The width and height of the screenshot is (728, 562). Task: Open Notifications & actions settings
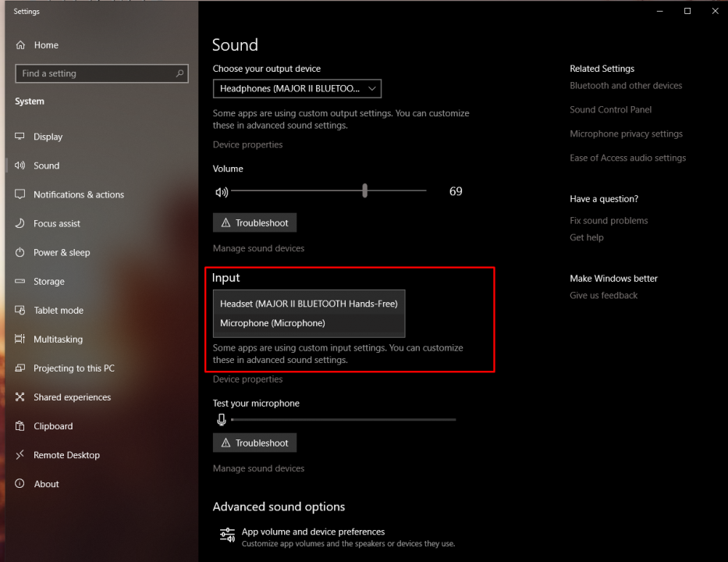click(x=78, y=194)
